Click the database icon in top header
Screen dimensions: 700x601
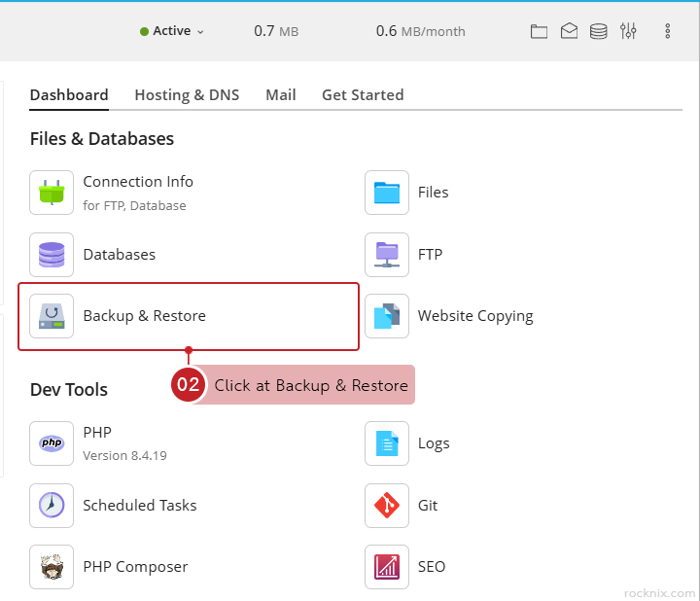[599, 31]
